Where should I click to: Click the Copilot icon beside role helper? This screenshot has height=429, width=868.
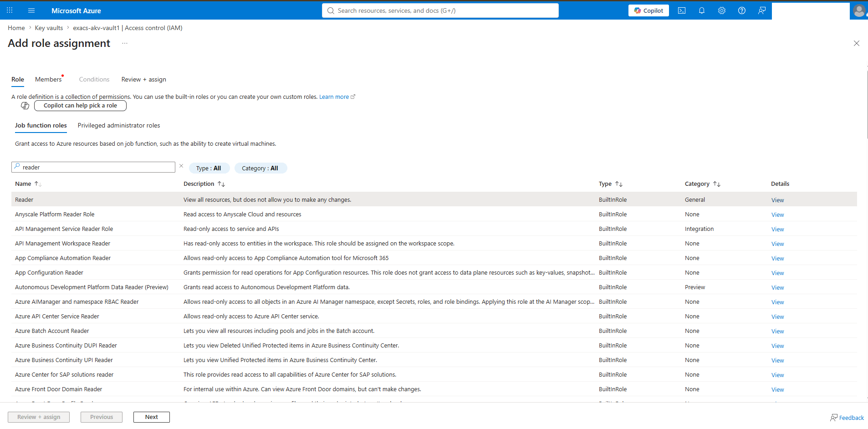click(x=25, y=106)
